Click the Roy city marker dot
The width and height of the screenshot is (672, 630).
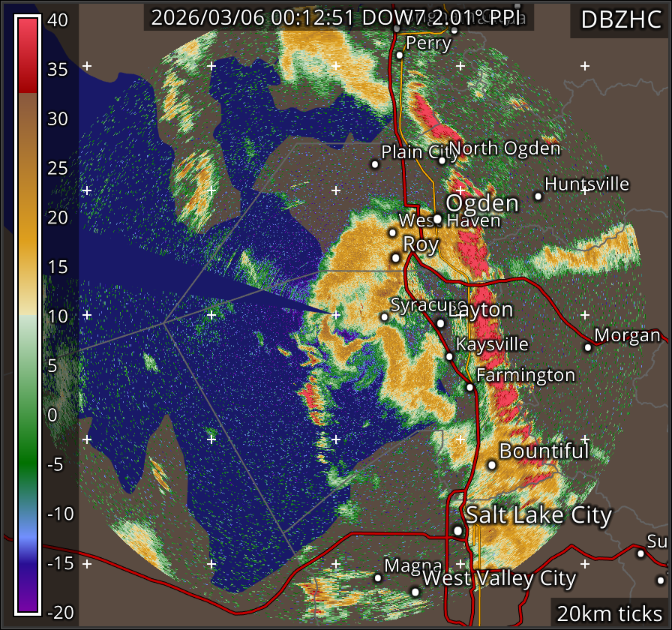(x=396, y=258)
